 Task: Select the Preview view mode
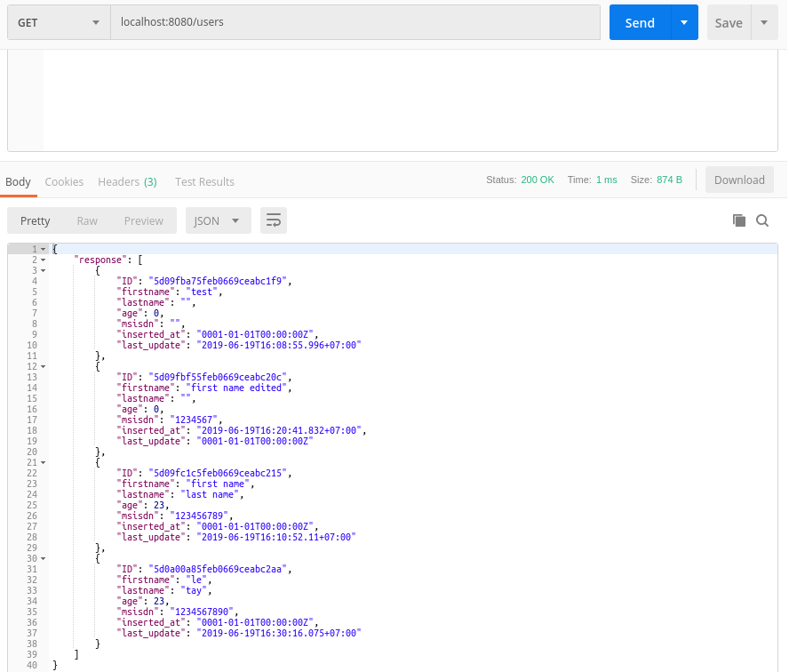[x=143, y=220]
